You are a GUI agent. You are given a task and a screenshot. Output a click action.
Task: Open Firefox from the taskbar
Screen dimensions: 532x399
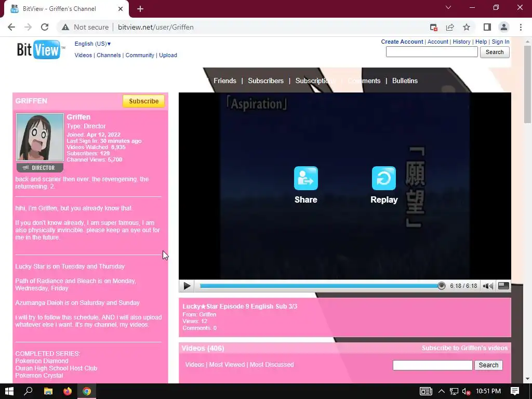tap(68, 391)
